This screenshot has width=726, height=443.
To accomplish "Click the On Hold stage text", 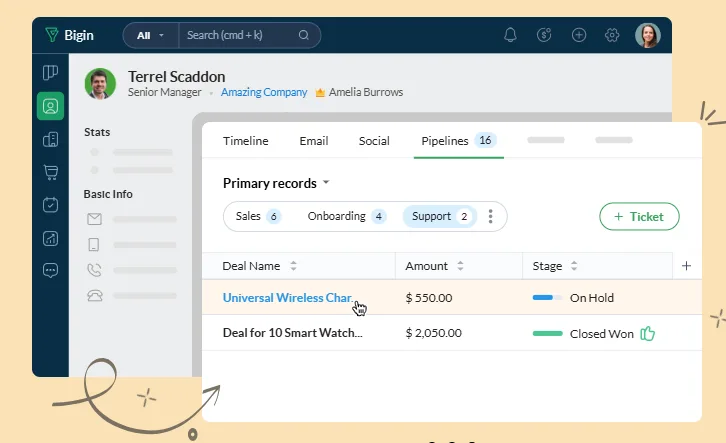I will (592, 298).
